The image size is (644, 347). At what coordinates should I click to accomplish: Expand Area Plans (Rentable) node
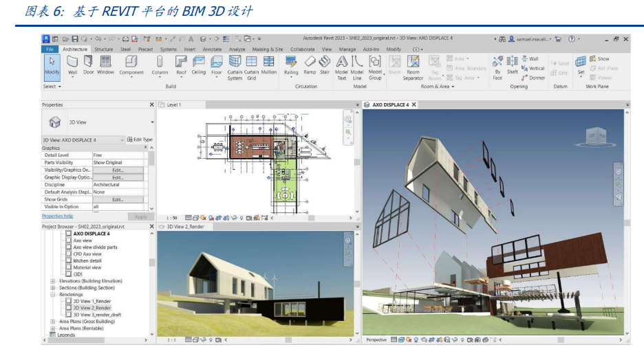pos(53,328)
